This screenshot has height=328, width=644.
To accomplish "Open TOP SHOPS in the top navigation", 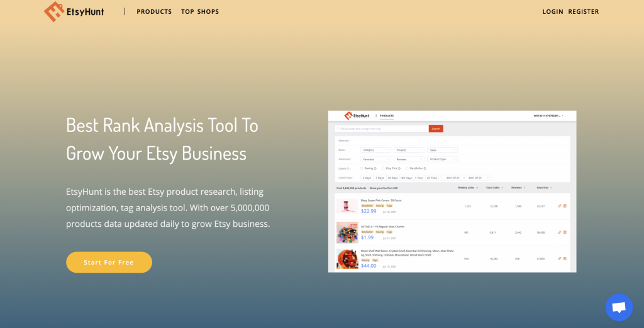I will [x=200, y=11].
